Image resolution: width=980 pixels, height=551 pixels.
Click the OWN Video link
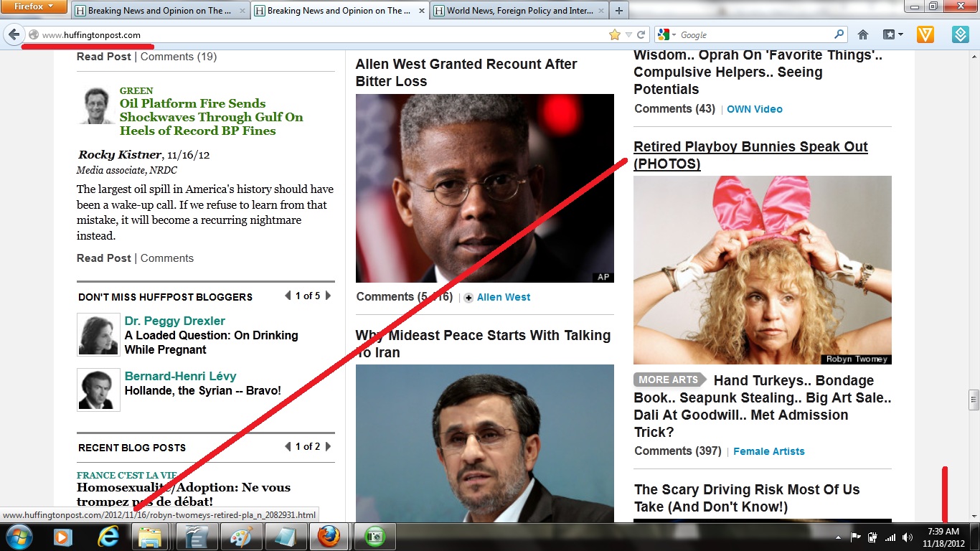pyautogui.click(x=755, y=109)
